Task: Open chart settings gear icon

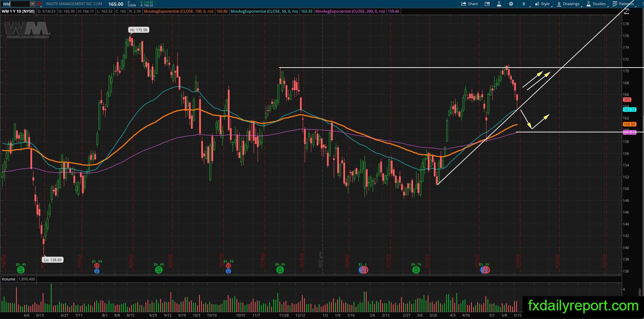Action: [511, 4]
